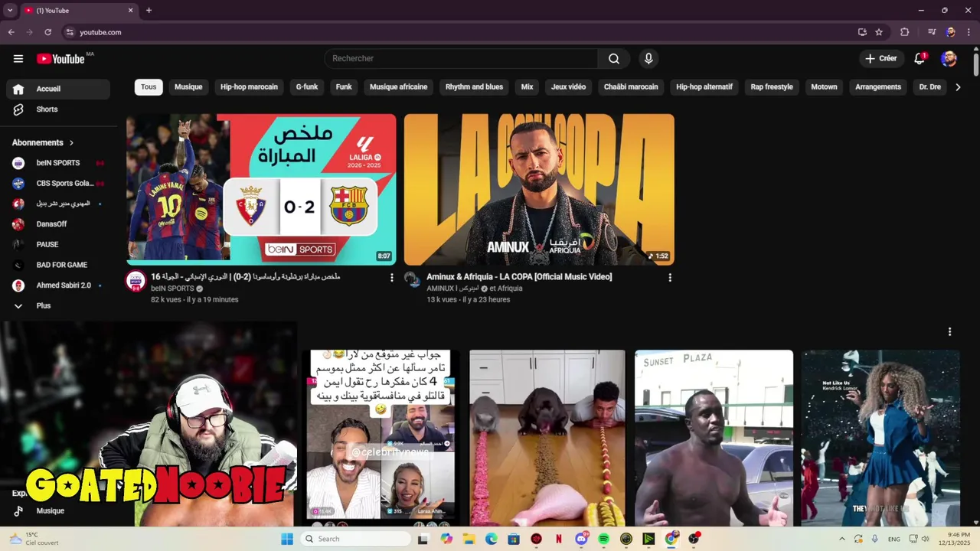Click the search magnifier button

614,59
